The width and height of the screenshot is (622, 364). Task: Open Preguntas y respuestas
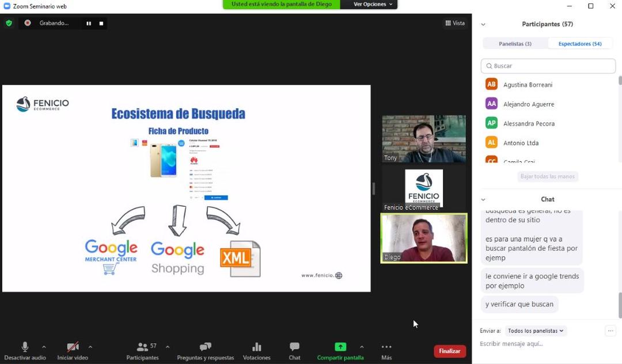205,347
